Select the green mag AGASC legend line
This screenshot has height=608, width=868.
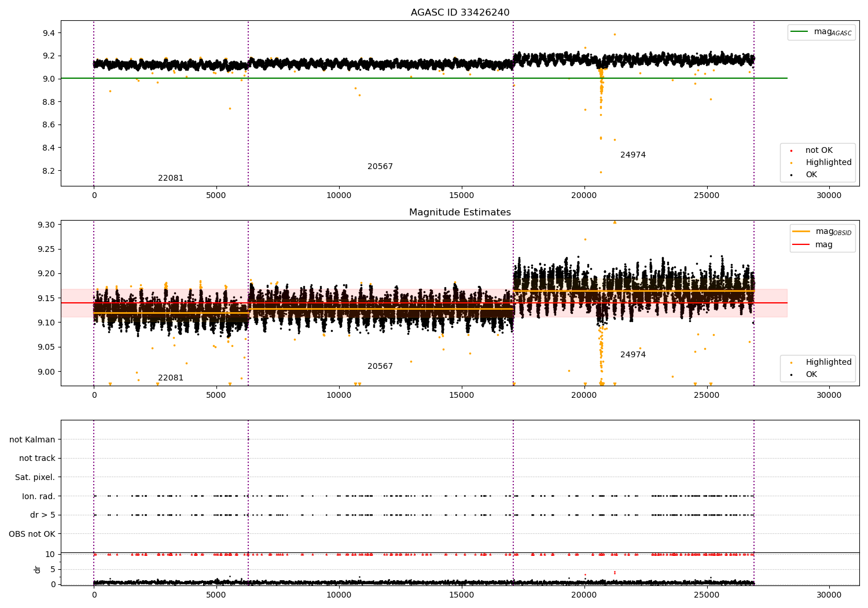800,32
